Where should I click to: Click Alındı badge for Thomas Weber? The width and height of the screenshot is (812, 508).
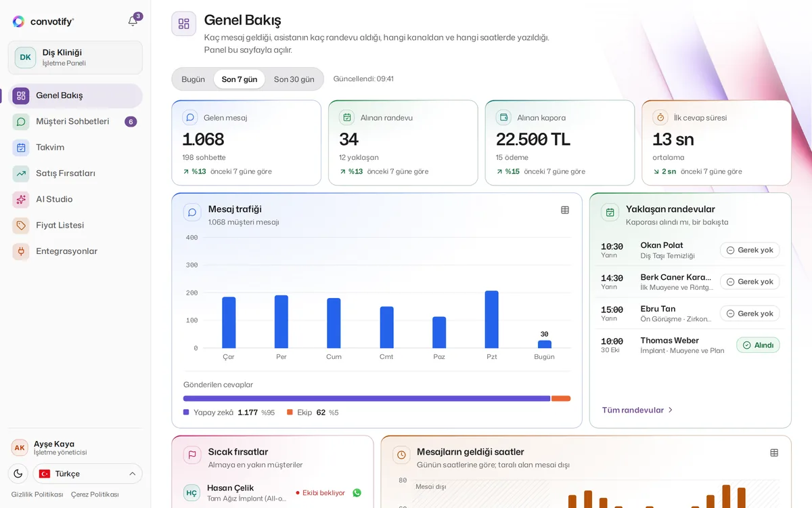(758, 345)
